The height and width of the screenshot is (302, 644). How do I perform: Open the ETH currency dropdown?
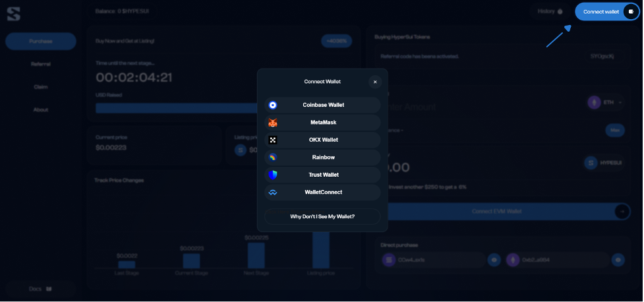(605, 103)
